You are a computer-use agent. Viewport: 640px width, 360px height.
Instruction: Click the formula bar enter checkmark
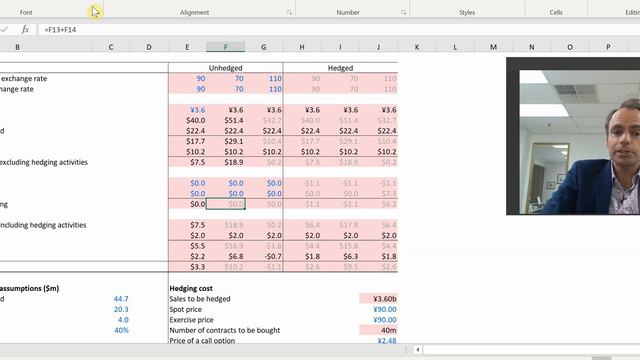(x=4, y=29)
